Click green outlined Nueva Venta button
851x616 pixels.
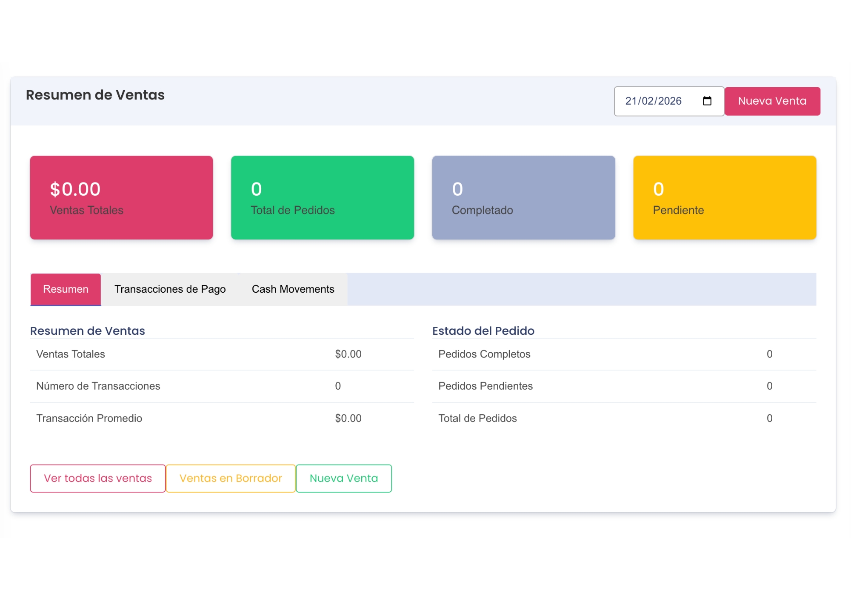343,478
